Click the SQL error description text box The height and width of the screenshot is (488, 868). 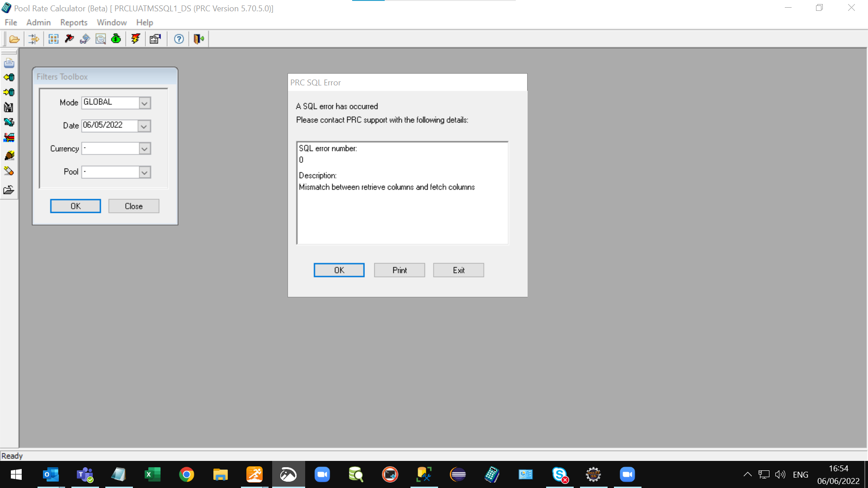(x=402, y=193)
